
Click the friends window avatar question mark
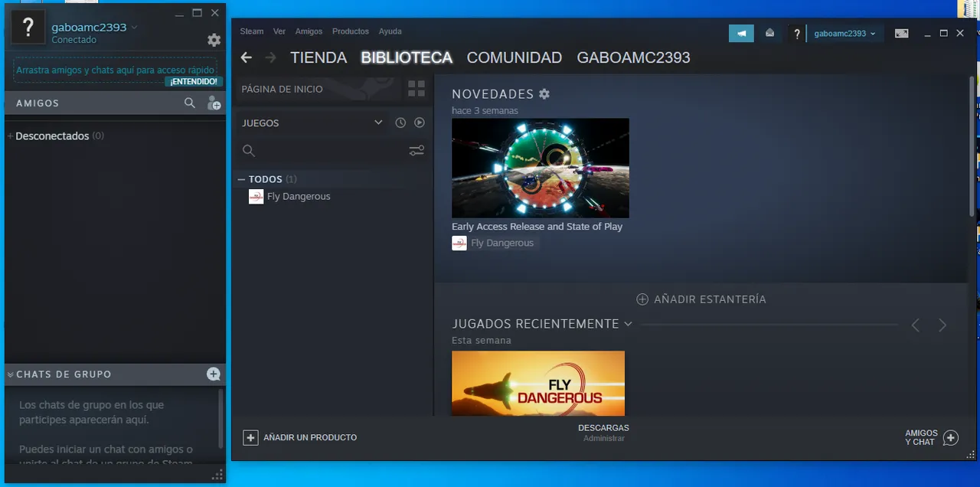point(28,28)
